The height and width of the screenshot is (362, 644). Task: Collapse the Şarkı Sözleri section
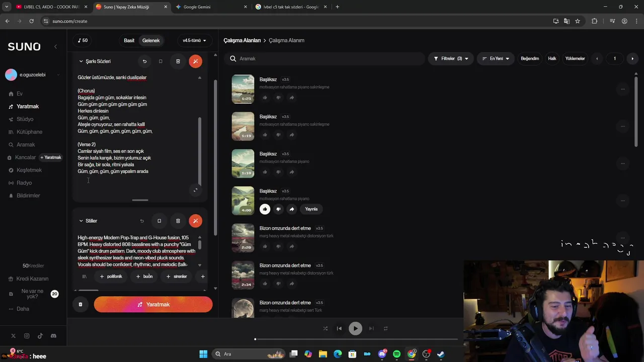tap(81, 61)
